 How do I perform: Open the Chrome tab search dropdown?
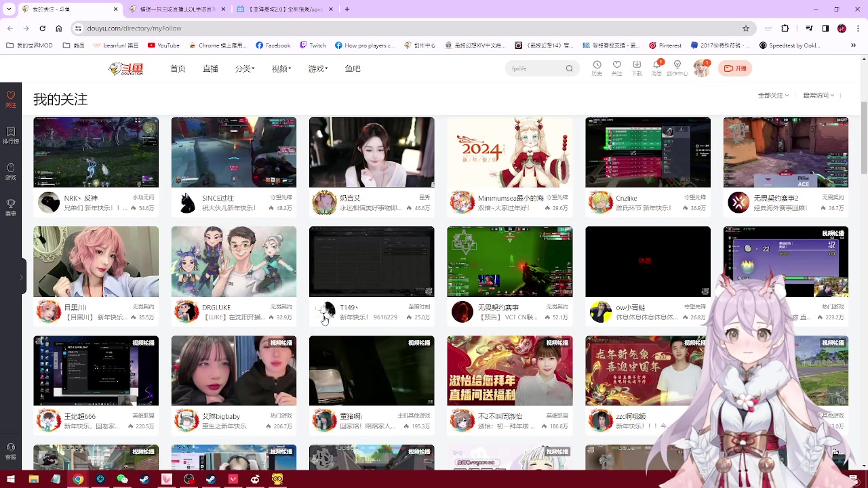pyautogui.click(x=9, y=9)
